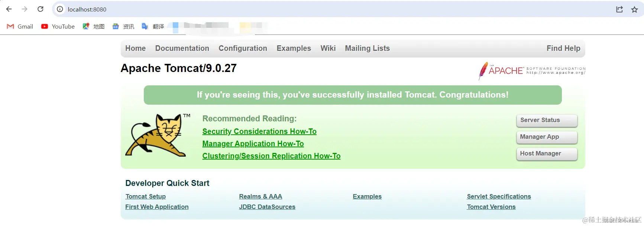Click the Manager App button
The image size is (644, 226).
[x=547, y=137]
